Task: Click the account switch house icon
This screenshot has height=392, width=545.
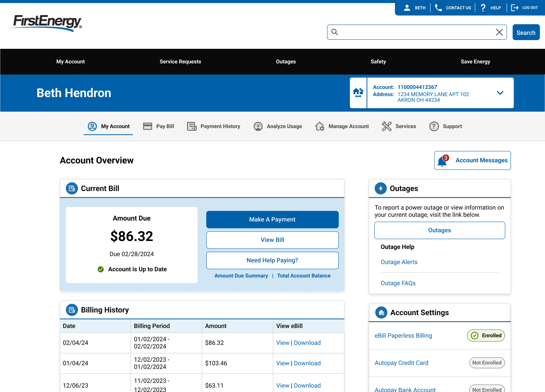Action: coord(358,93)
